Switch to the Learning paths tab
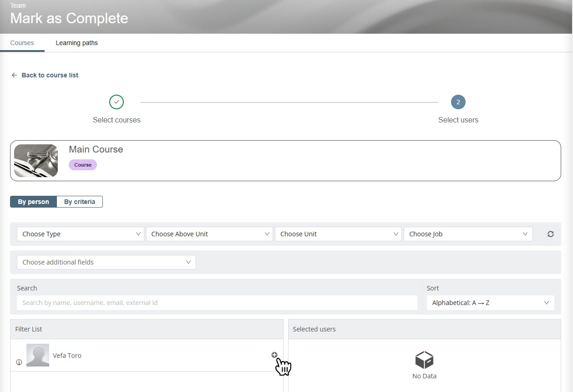 coord(76,43)
